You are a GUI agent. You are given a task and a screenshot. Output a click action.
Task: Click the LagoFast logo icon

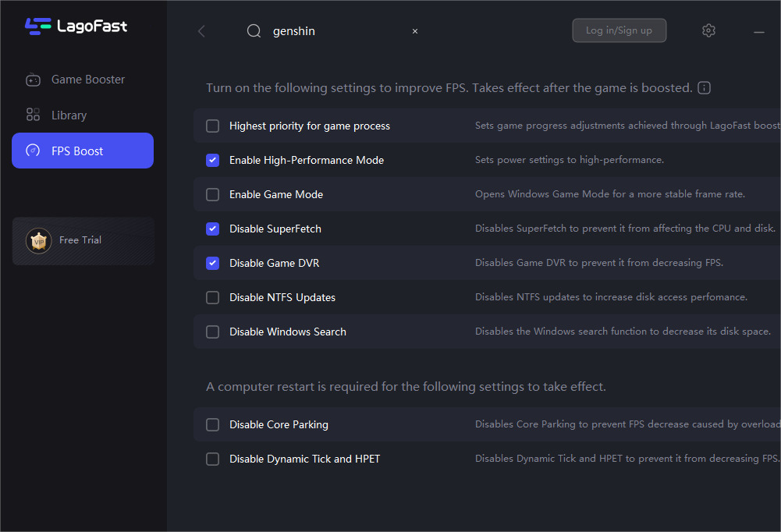(x=37, y=27)
